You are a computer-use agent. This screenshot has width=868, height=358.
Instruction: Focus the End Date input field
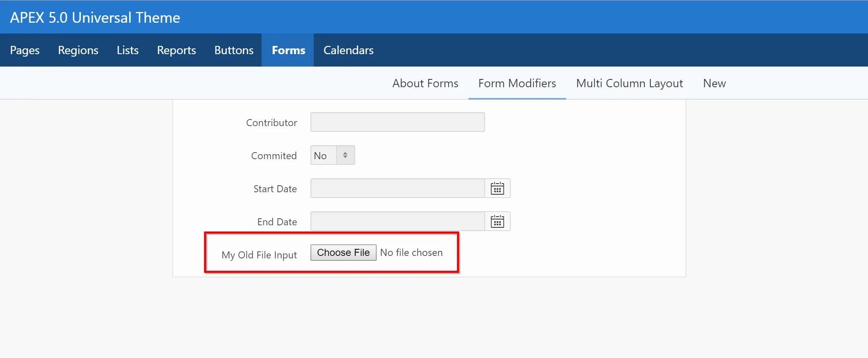pyautogui.click(x=398, y=222)
